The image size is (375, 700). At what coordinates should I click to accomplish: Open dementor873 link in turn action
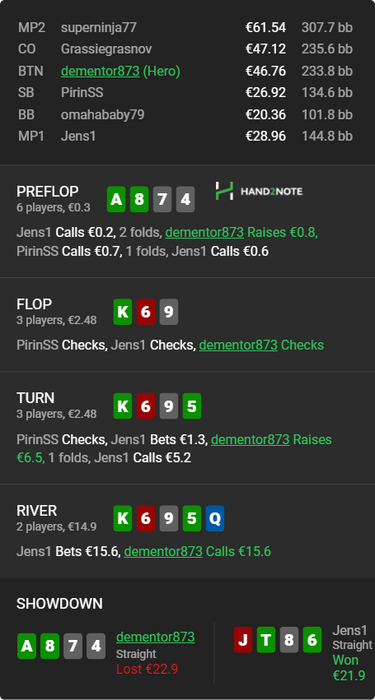(x=250, y=439)
